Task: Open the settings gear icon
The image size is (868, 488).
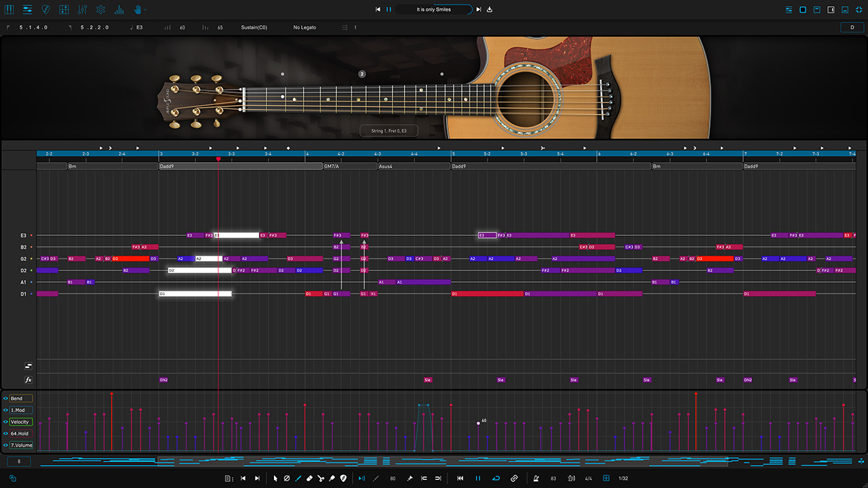Action: pos(100,9)
